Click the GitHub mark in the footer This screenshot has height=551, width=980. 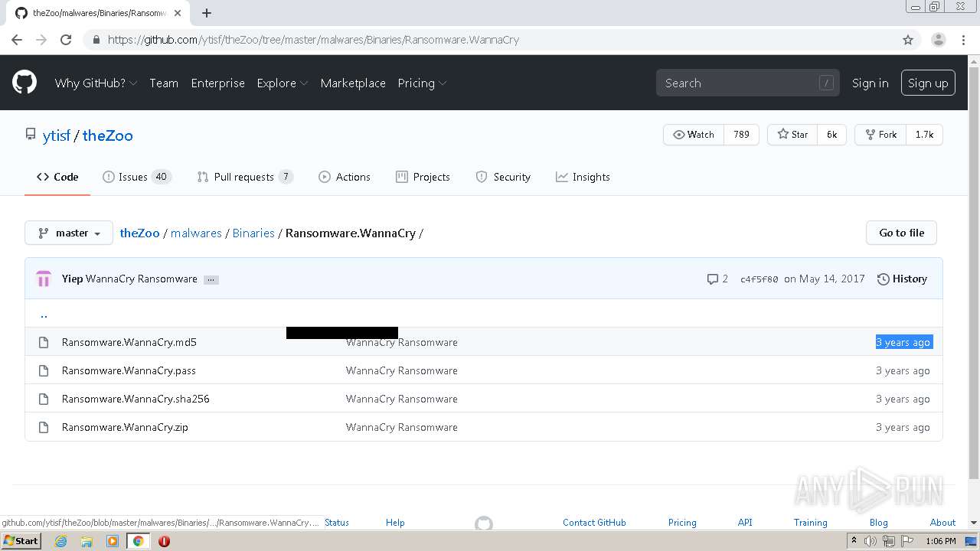[484, 523]
